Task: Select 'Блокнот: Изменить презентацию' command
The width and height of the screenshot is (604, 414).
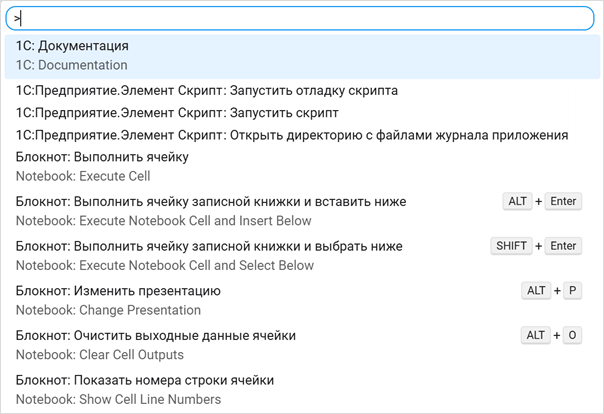Action: 118,291
